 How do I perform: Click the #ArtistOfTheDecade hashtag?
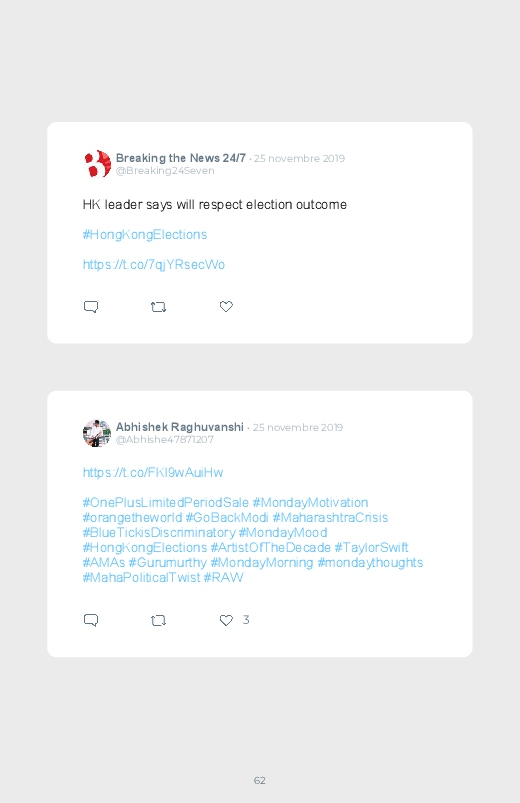[x=271, y=547]
